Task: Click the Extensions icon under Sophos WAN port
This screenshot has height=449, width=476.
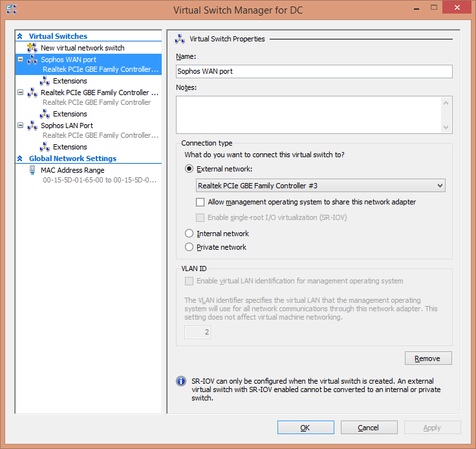Action: [x=45, y=81]
